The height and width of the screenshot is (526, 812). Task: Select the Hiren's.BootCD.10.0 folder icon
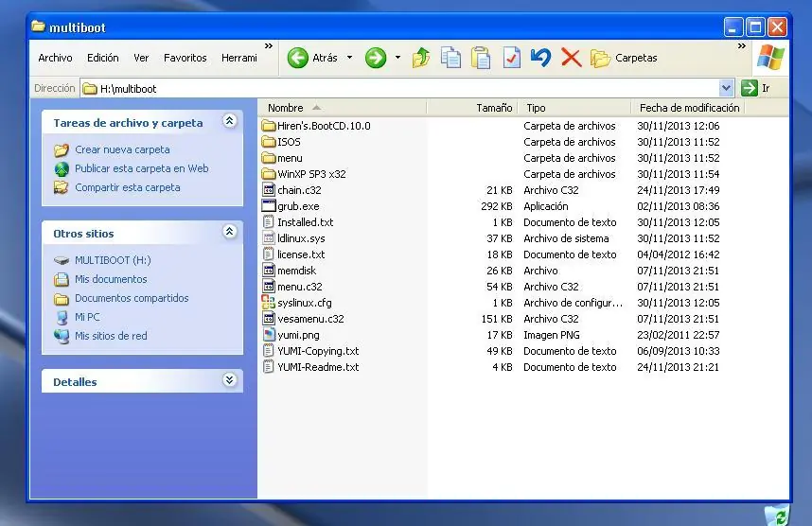[268, 126]
